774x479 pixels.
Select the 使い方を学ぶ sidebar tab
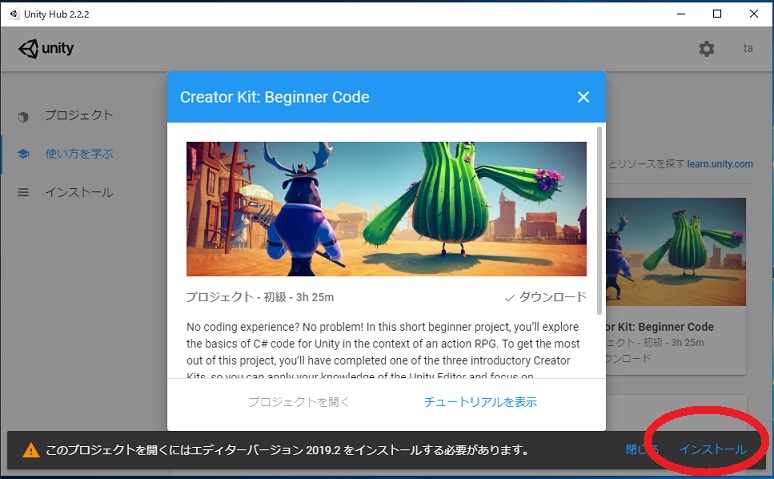[x=79, y=154]
